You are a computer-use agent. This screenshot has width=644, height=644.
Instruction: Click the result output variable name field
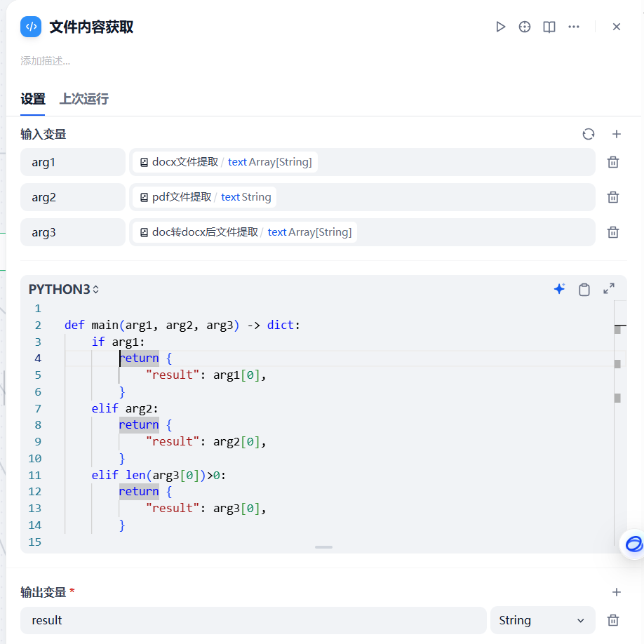(x=253, y=620)
